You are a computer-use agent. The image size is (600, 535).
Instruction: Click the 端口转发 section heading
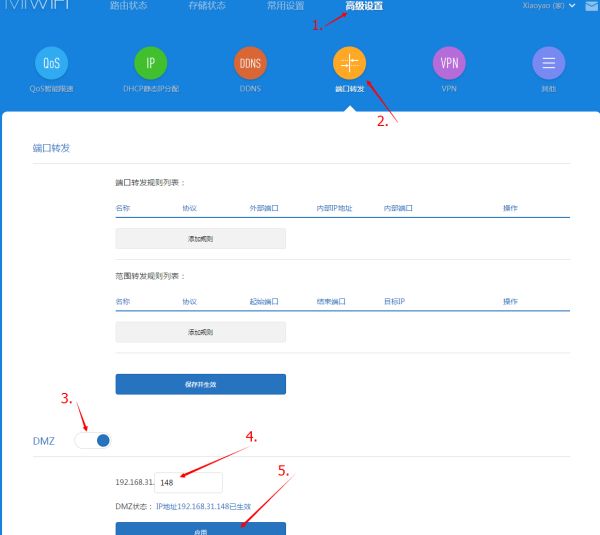pyautogui.click(x=51, y=148)
